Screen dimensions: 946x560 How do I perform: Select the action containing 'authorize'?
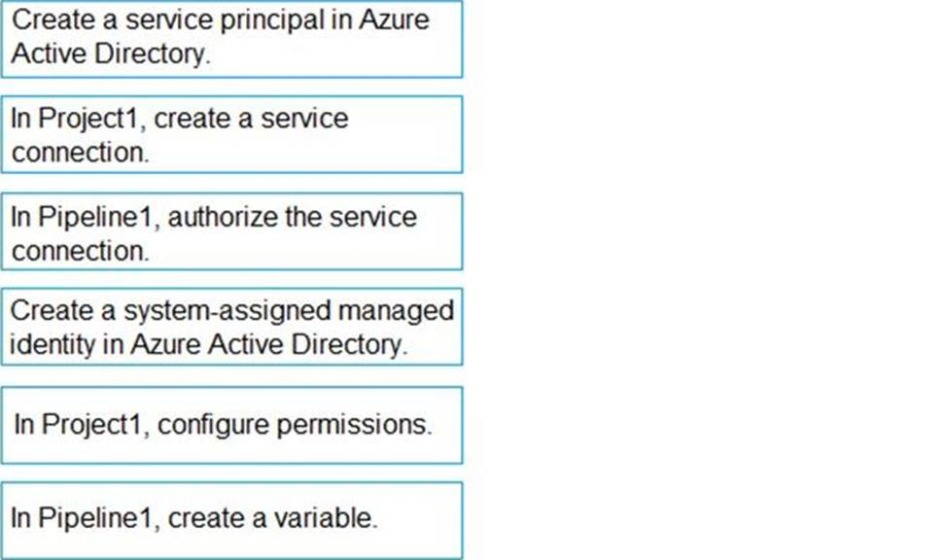231,231
